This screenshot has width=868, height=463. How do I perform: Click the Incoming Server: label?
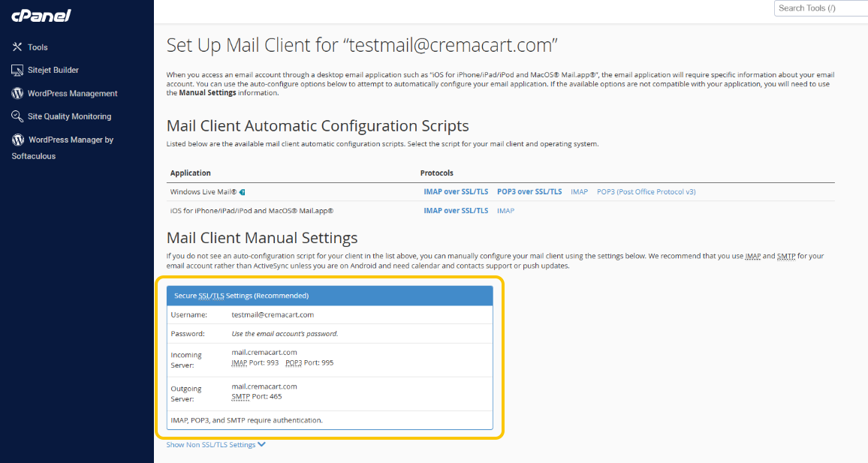pos(186,360)
